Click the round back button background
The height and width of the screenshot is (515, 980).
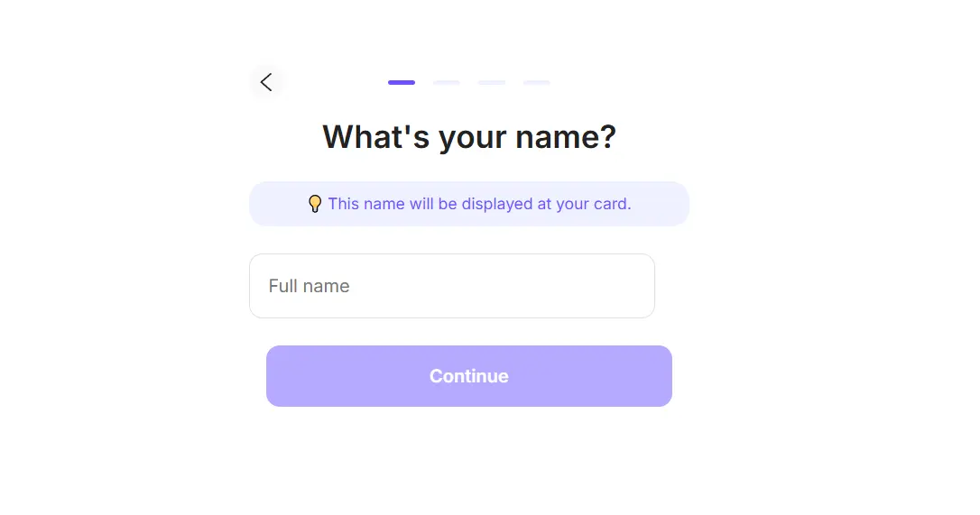[266, 82]
